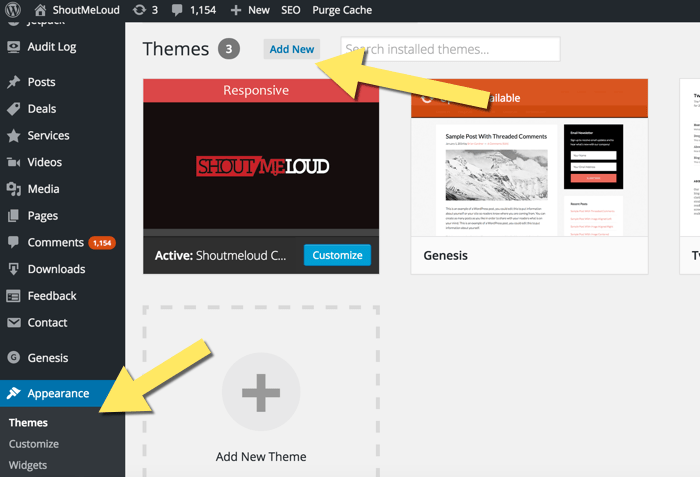Click the Videos camera icon
Image resolution: width=700 pixels, height=477 pixels.
[x=14, y=162]
